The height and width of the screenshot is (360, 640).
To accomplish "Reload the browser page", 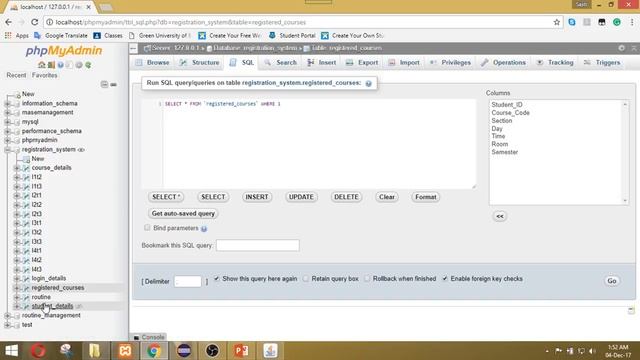I will tap(34, 22).
